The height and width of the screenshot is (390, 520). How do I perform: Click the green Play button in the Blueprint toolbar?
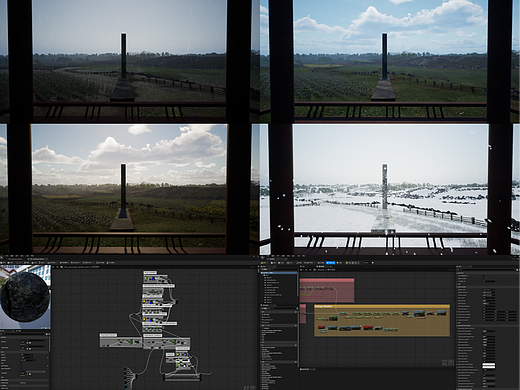(348, 263)
